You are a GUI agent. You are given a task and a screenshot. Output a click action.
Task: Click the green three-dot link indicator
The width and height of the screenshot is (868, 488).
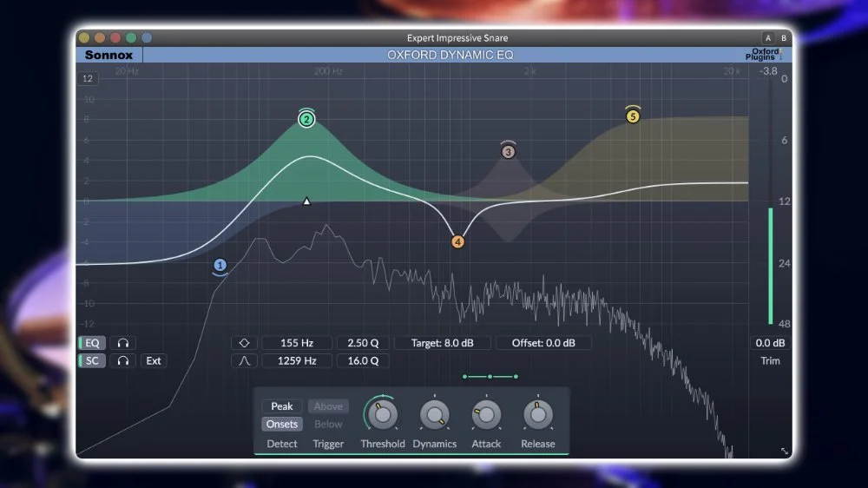[x=490, y=377]
